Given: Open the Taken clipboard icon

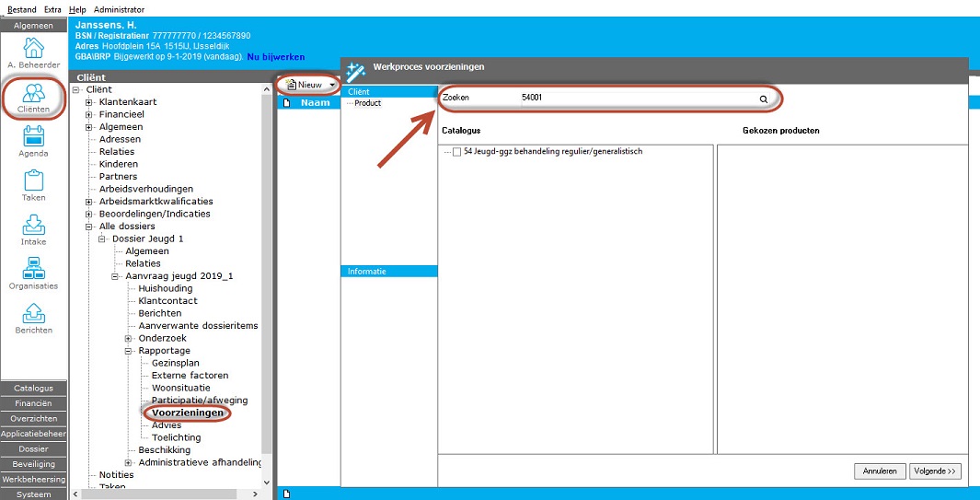Looking at the screenshot, I should click(x=33, y=180).
